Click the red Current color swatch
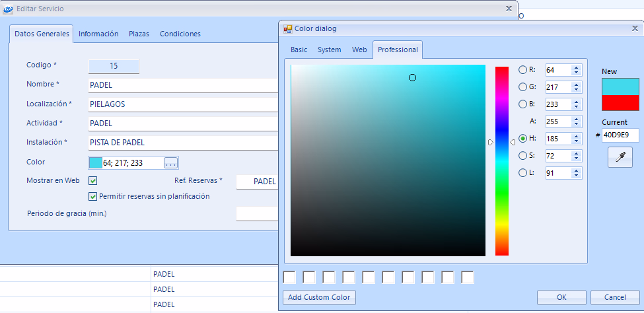This screenshot has width=644, height=313. click(x=620, y=102)
